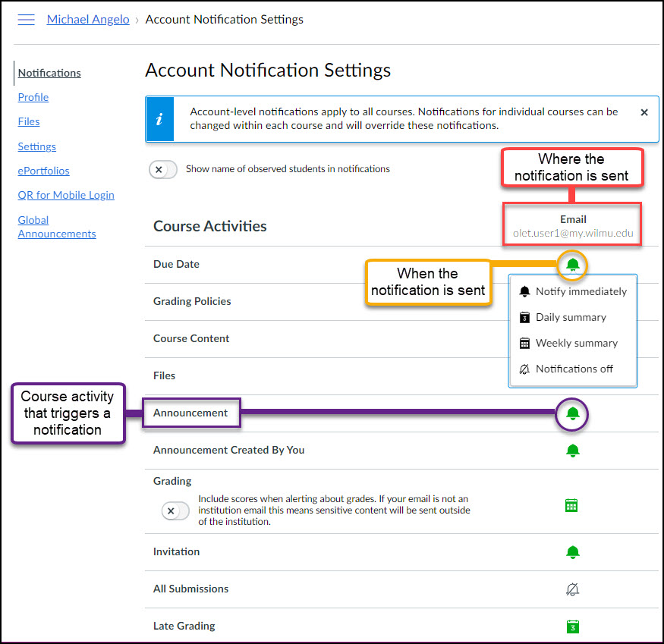
Task: Click the olet.user1@my.wilmu.edu email link
Action: click(573, 234)
